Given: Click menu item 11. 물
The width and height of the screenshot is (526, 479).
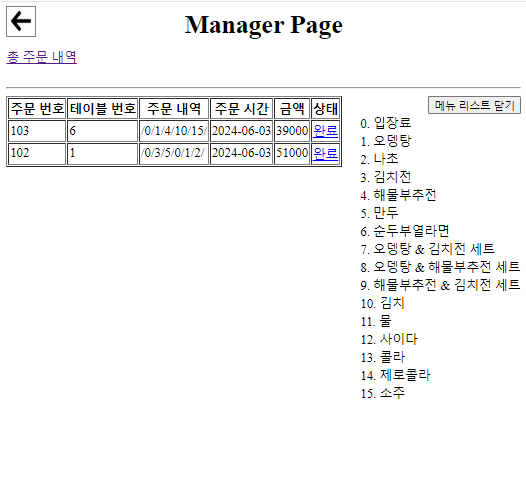Looking at the screenshot, I should pyautogui.click(x=376, y=321).
